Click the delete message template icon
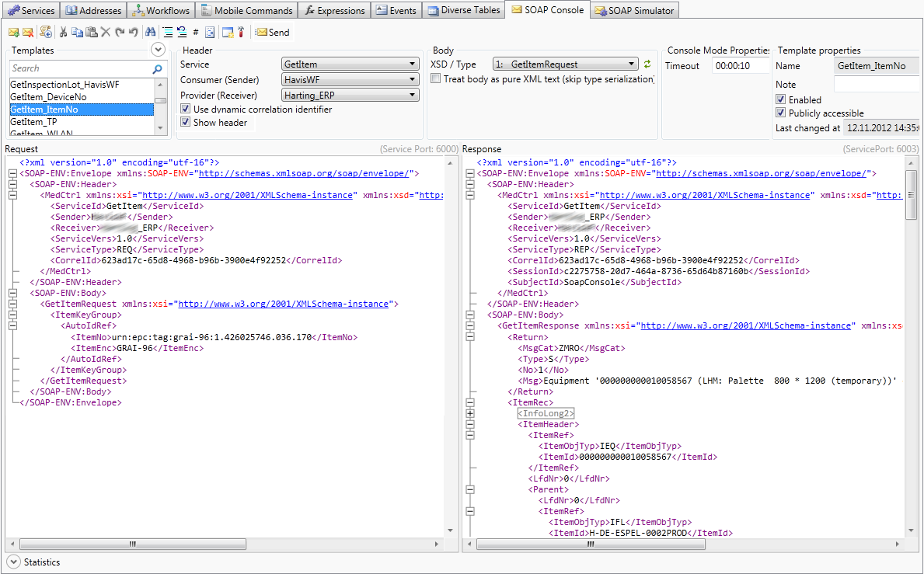The image size is (924, 574). click(27, 33)
